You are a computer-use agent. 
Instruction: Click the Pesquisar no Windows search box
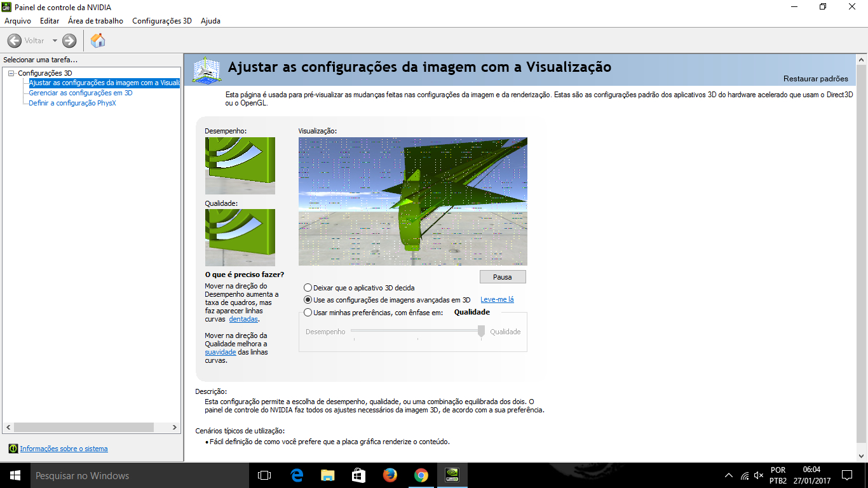pos(140,475)
